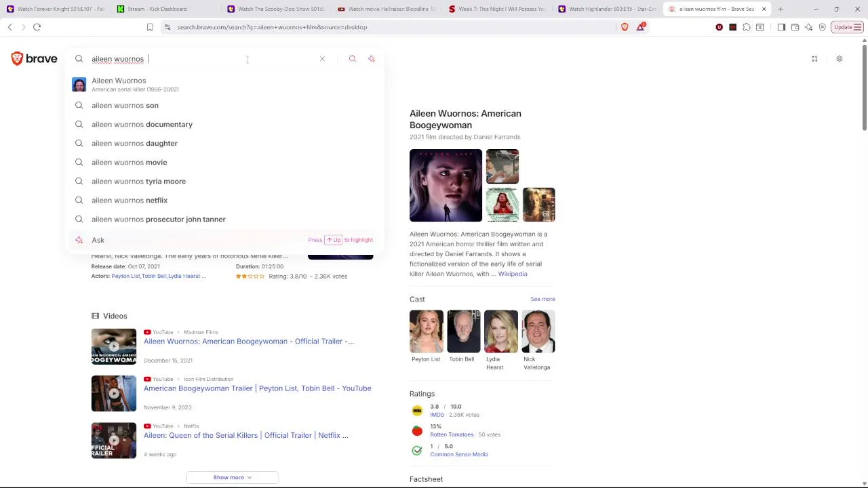The height and width of the screenshot is (488, 868).
Task: Select the Ask option in suggestions
Action: click(224, 240)
